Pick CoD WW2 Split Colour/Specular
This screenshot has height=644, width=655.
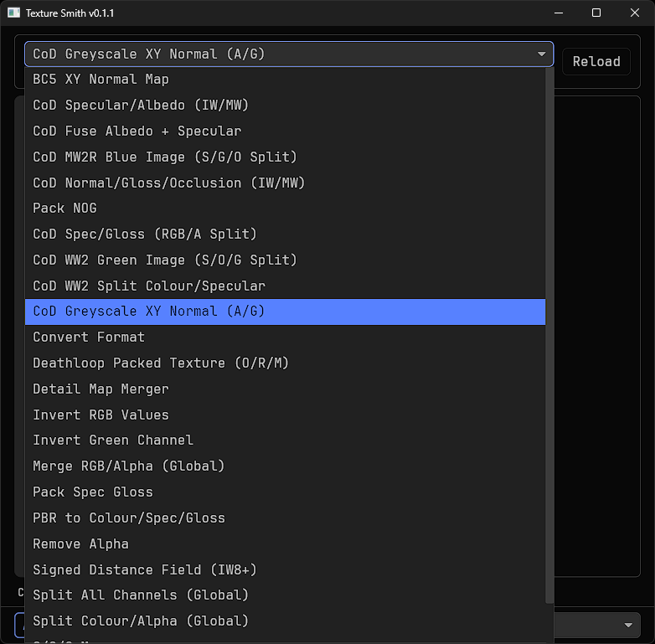(286, 286)
